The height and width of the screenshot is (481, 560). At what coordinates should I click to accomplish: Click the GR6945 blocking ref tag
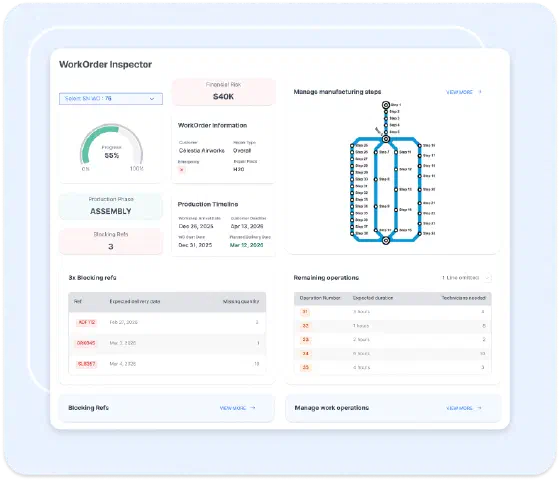86,343
